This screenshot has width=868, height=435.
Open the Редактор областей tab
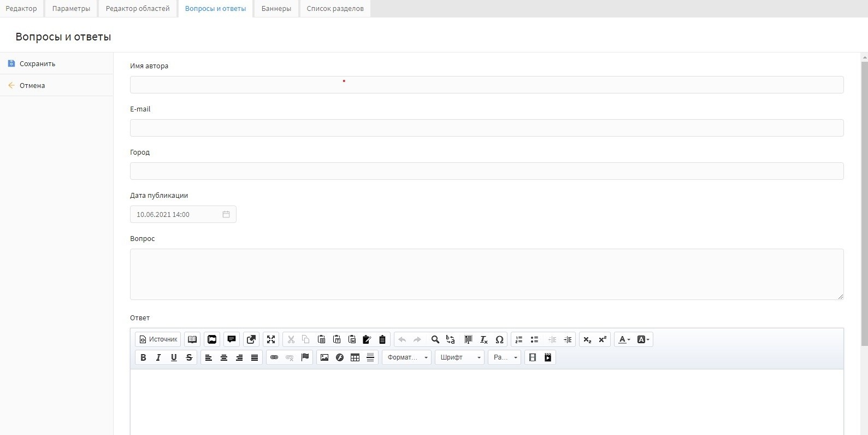click(x=138, y=9)
